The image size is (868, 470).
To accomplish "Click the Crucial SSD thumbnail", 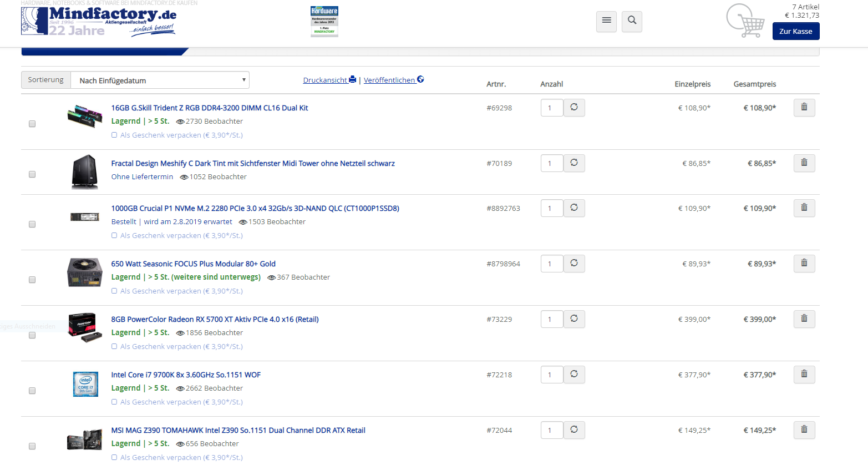I will pyautogui.click(x=85, y=217).
